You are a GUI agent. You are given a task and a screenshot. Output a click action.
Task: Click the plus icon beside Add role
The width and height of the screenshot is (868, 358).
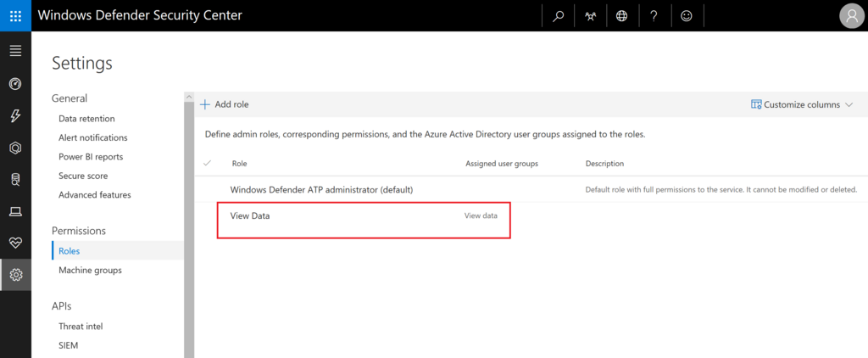[205, 104]
